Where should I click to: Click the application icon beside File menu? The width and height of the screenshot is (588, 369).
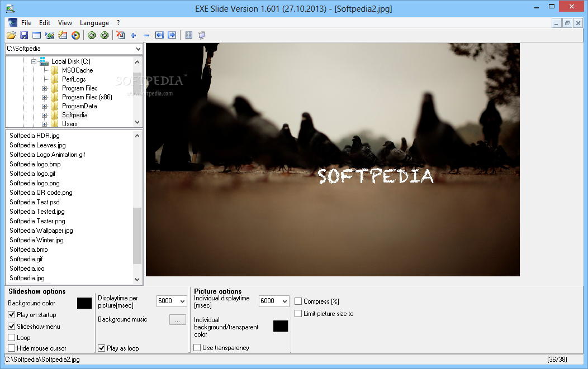tap(13, 22)
